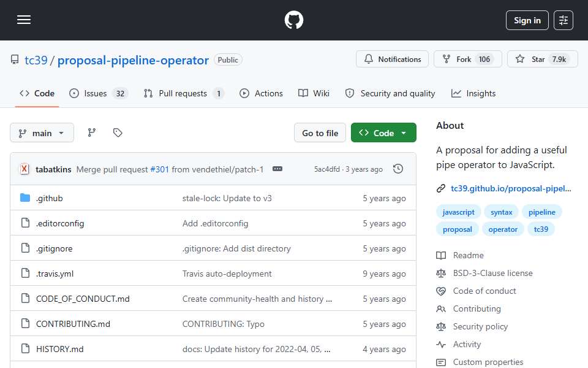
Task: Open Security and quality tab
Action: (x=390, y=93)
